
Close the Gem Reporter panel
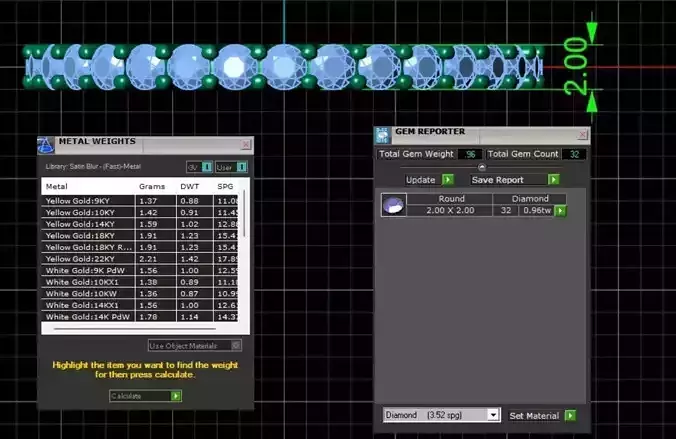tap(582, 135)
